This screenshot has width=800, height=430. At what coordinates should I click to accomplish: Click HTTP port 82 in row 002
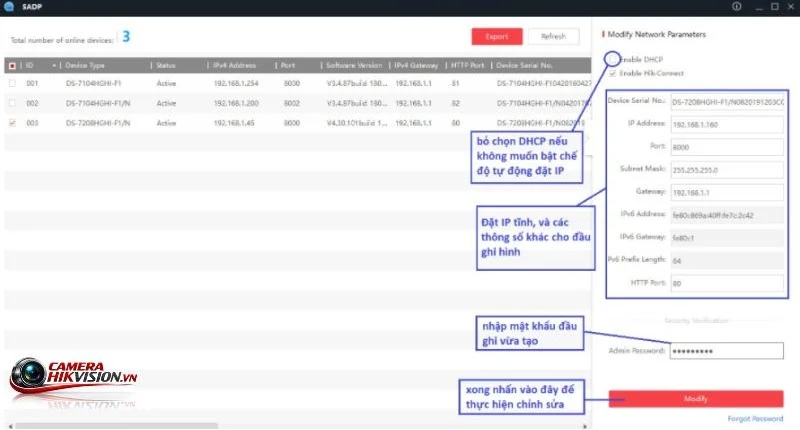click(455, 103)
